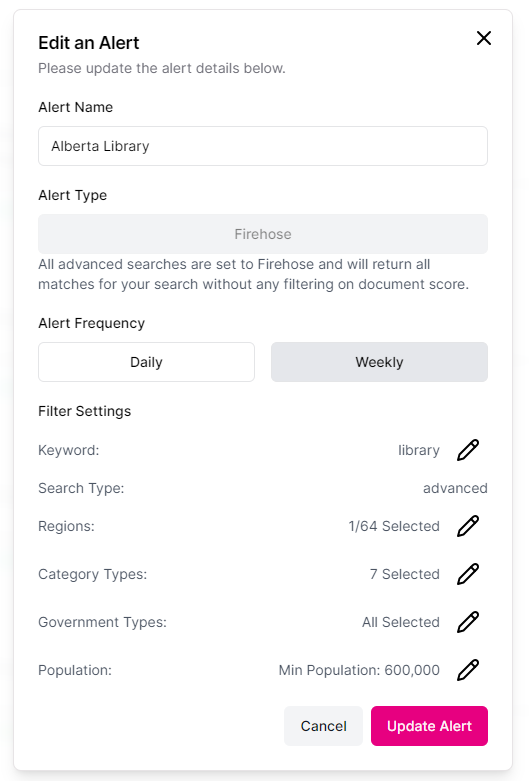Close the Edit an Alert dialog
Screen dimensions: 529x781
484,38
